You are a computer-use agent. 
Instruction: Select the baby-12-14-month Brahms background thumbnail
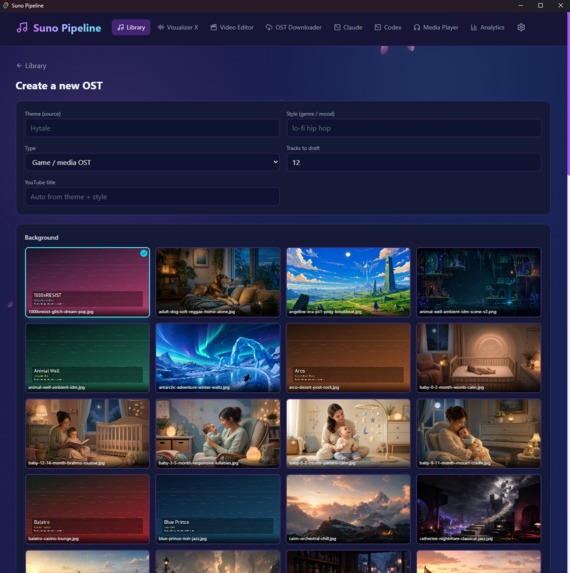click(87, 433)
